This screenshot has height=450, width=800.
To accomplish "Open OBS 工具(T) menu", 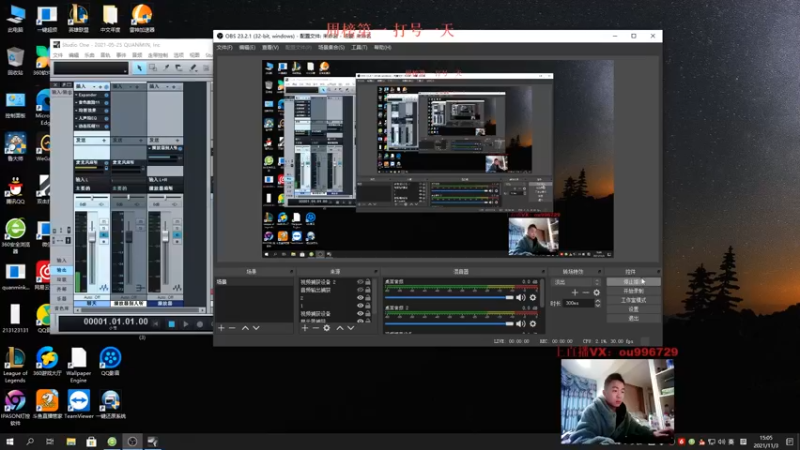I will pos(359,47).
